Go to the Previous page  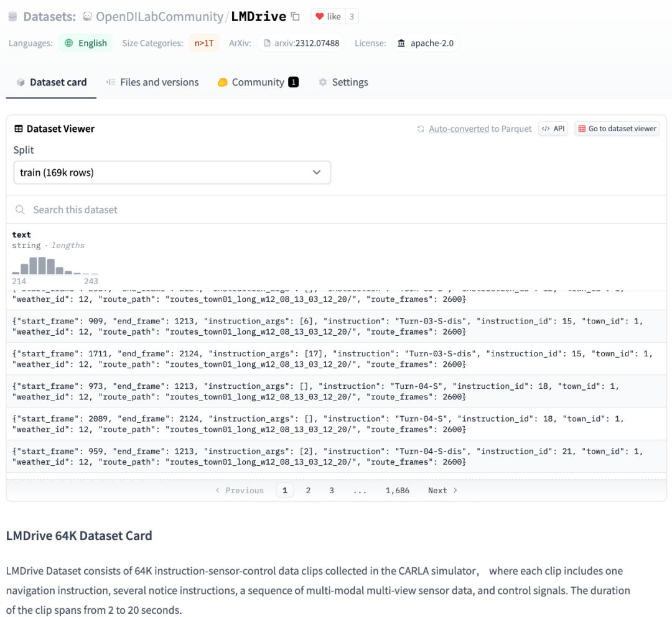240,490
